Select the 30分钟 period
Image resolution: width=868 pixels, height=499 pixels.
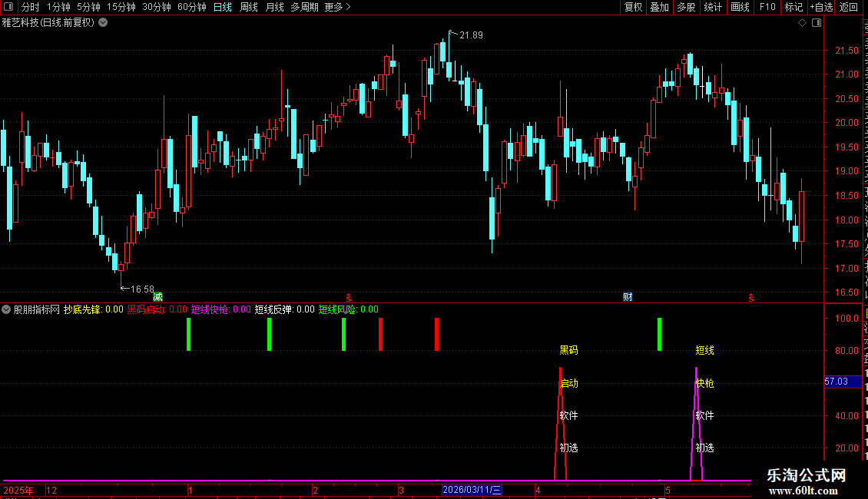coord(157,7)
